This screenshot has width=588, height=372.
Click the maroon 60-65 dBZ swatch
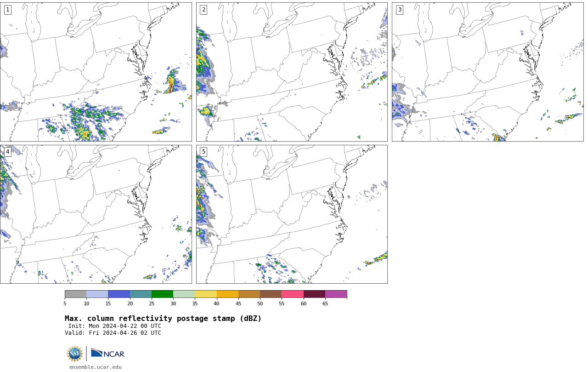314,294
